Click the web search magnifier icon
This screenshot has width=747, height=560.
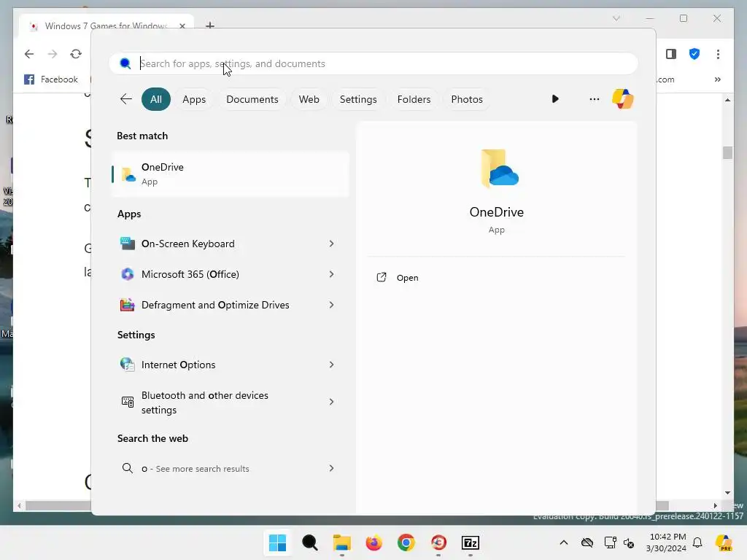coord(127,468)
